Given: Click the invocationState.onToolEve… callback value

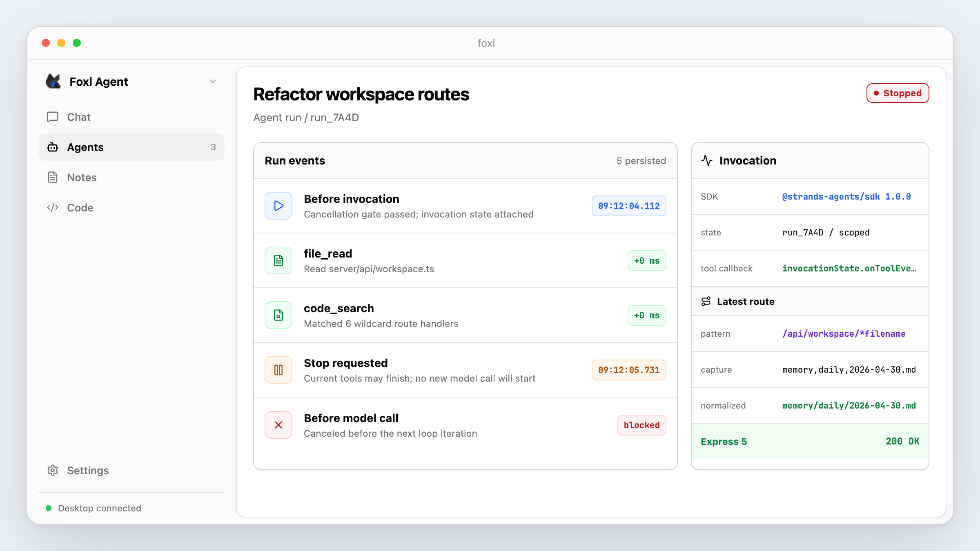Looking at the screenshot, I should coord(849,268).
